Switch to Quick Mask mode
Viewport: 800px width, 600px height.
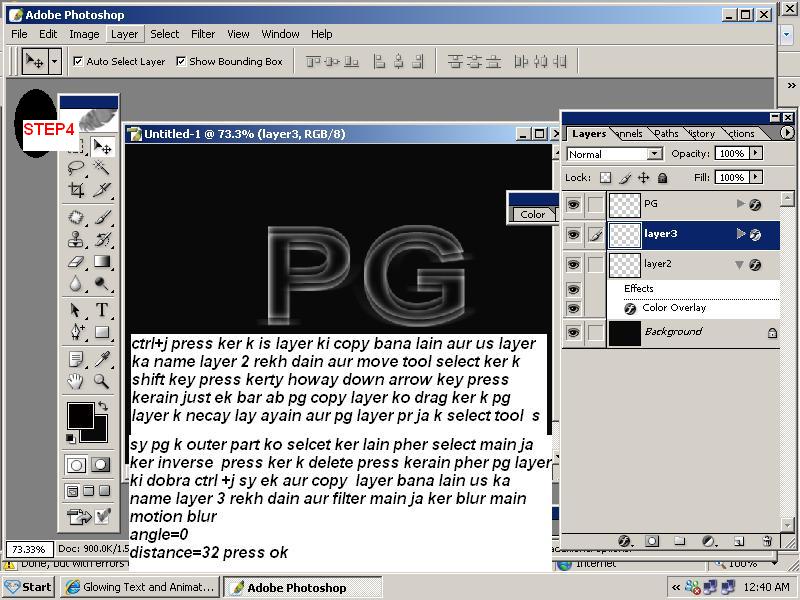pos(101,464)
